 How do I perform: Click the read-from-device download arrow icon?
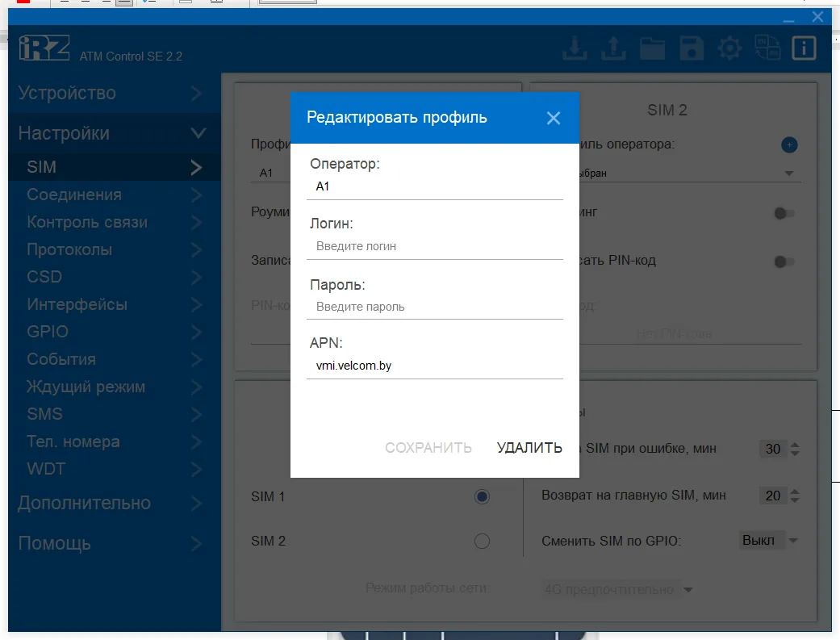click(x=575, y=48)
